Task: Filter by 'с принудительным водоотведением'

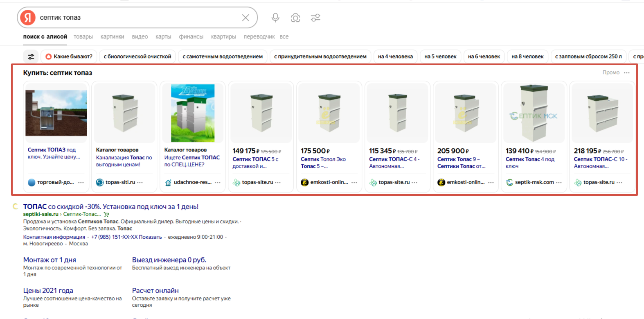Action: click(x=320, y=57)
